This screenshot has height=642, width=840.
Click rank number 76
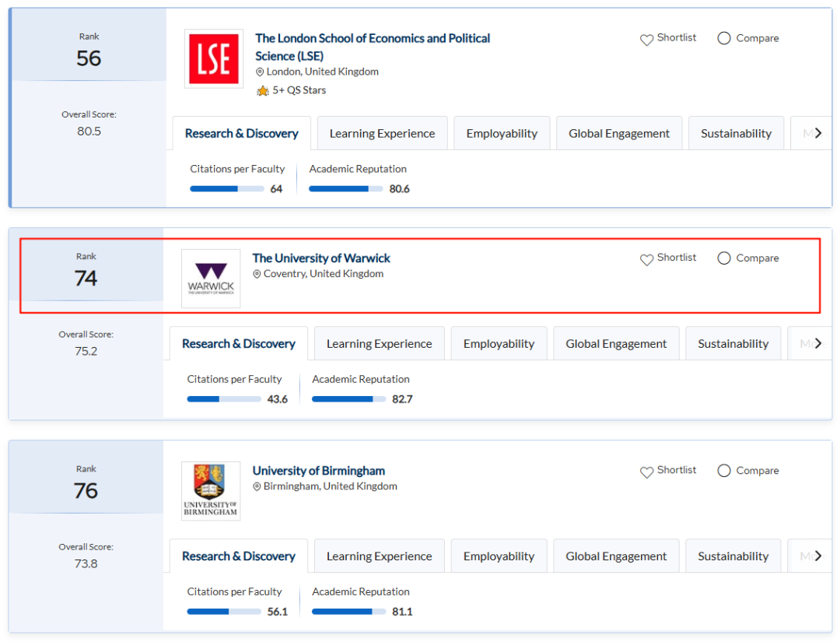pos(86,491)
